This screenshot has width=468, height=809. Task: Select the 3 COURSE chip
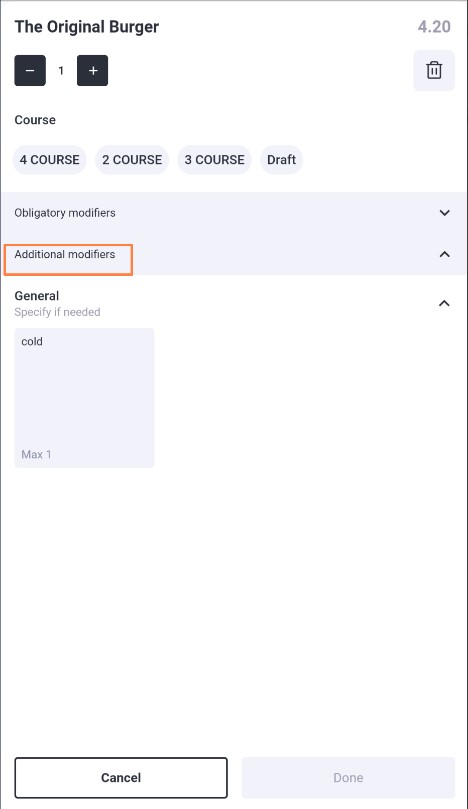point(215,160)
